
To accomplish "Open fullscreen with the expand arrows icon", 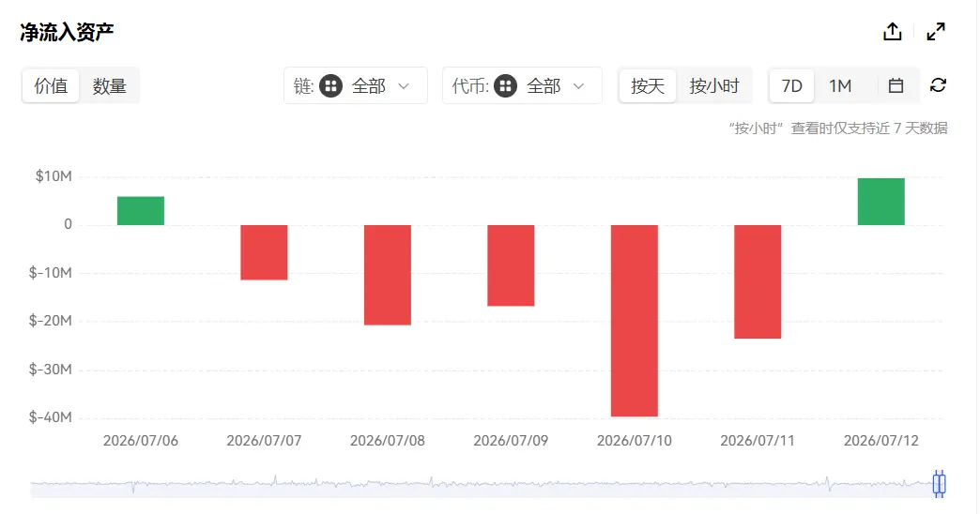I will [x=936, y=31].
